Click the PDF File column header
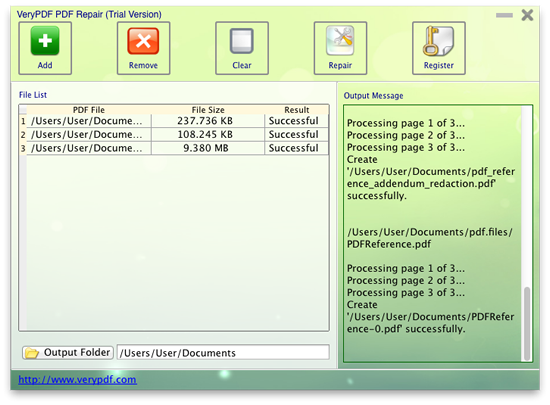 pyautogui.click(x=89, y=110)
